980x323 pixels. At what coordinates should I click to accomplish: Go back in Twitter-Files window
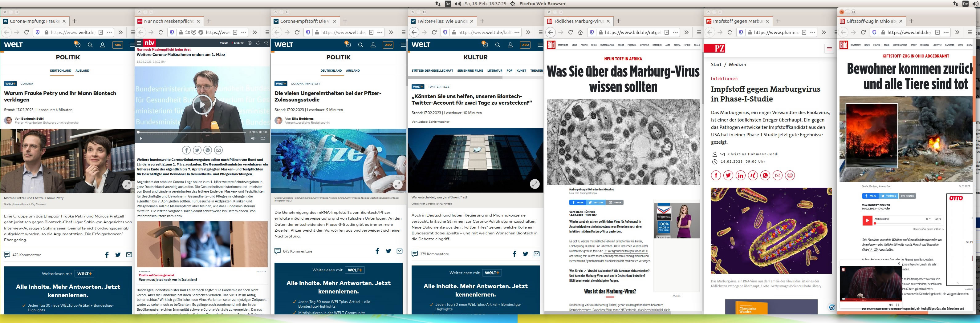(414, 32)
